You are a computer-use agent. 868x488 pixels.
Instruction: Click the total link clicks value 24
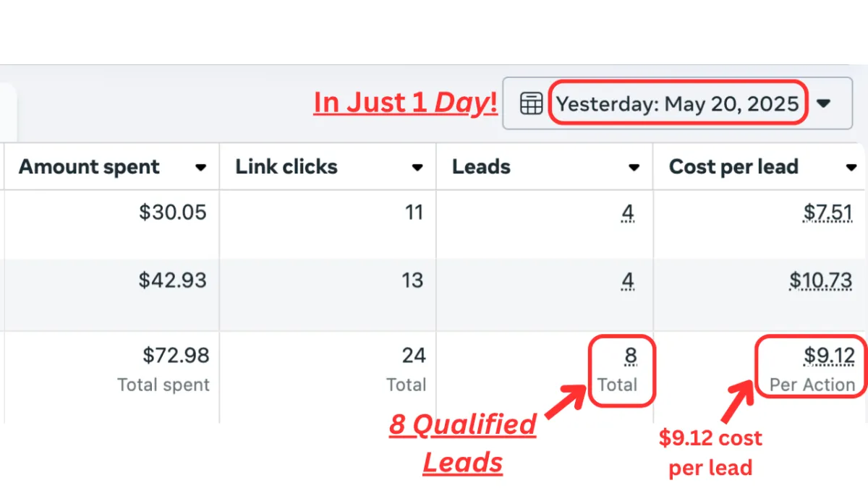coord(414,356)
